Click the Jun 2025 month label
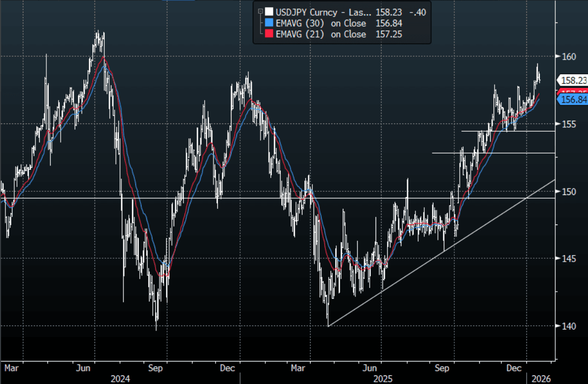 tap(371, 368)
